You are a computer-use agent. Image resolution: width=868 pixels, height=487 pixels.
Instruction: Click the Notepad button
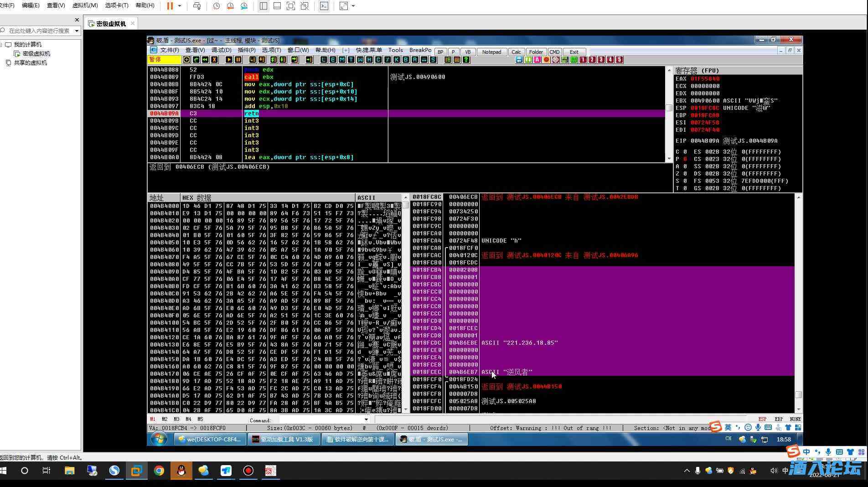[x=491, y=52]
